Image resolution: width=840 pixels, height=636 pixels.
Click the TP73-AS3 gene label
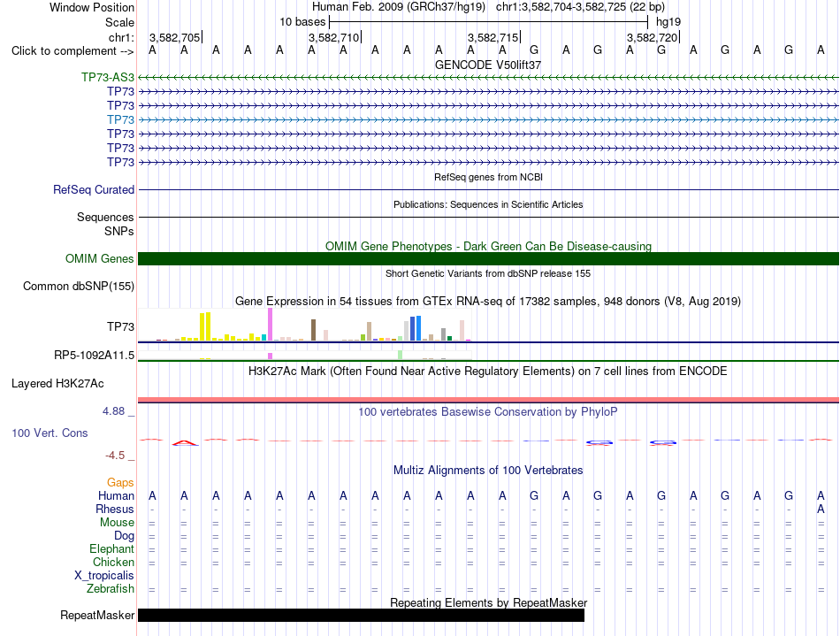[108, 77]
